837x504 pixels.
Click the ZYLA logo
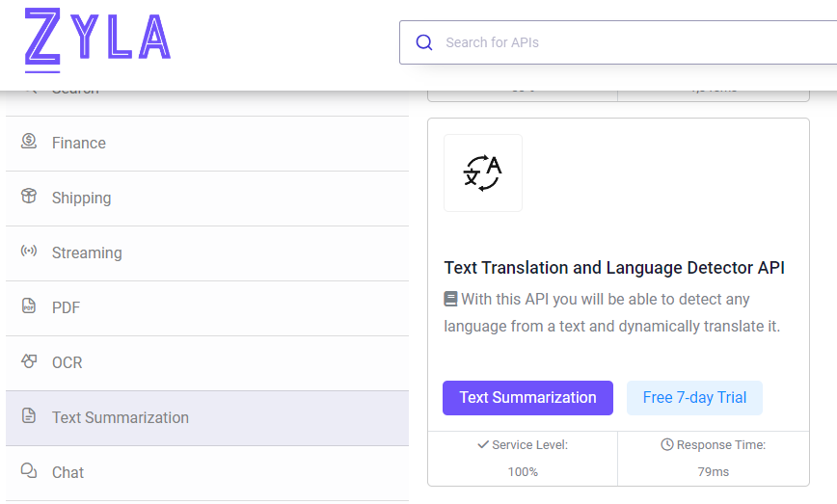coord(97,40)
